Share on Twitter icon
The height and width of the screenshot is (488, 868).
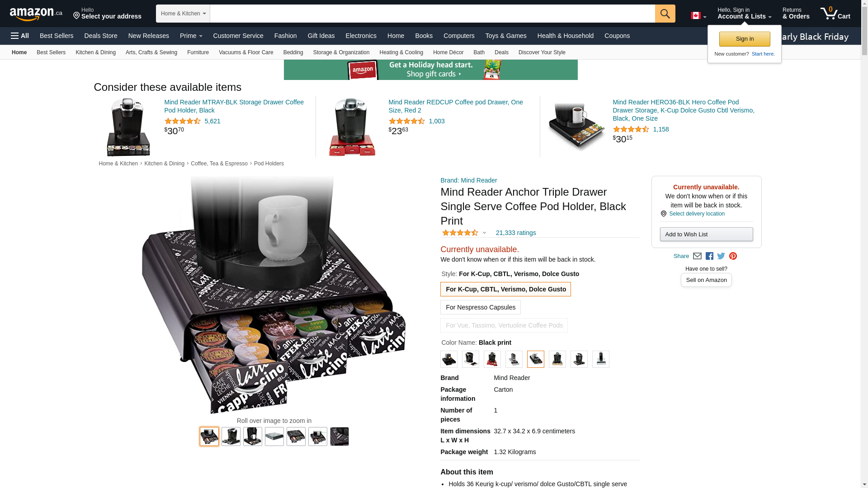[721, 256]
